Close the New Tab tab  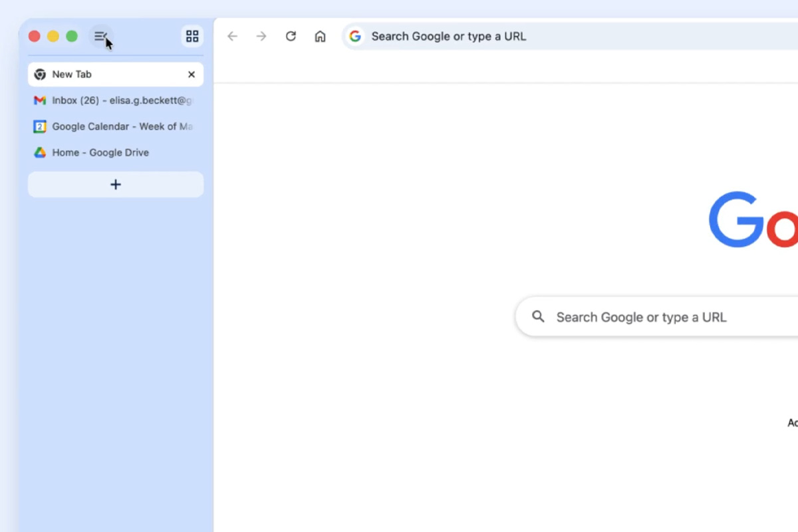[x=192, y=74]
